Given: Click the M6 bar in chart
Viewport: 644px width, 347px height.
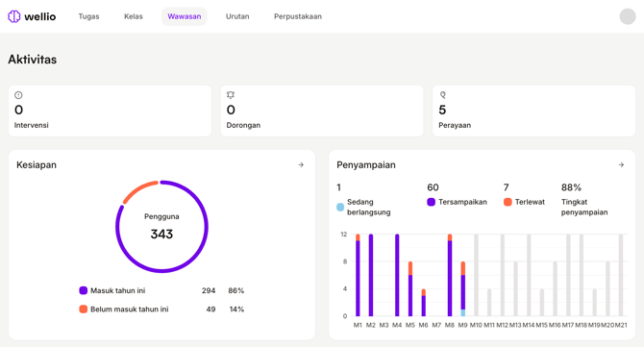Looking at the screenshot, I should (x=424, y=303).
